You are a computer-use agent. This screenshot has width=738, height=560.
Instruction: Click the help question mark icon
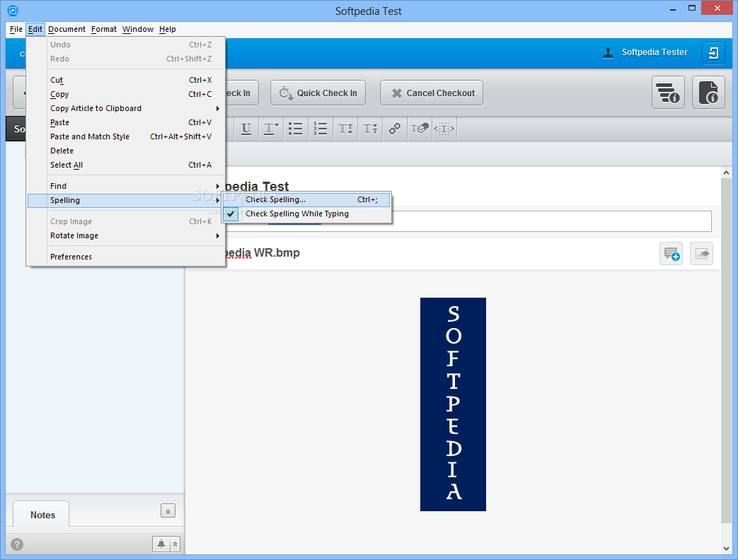tap(17, 544)
